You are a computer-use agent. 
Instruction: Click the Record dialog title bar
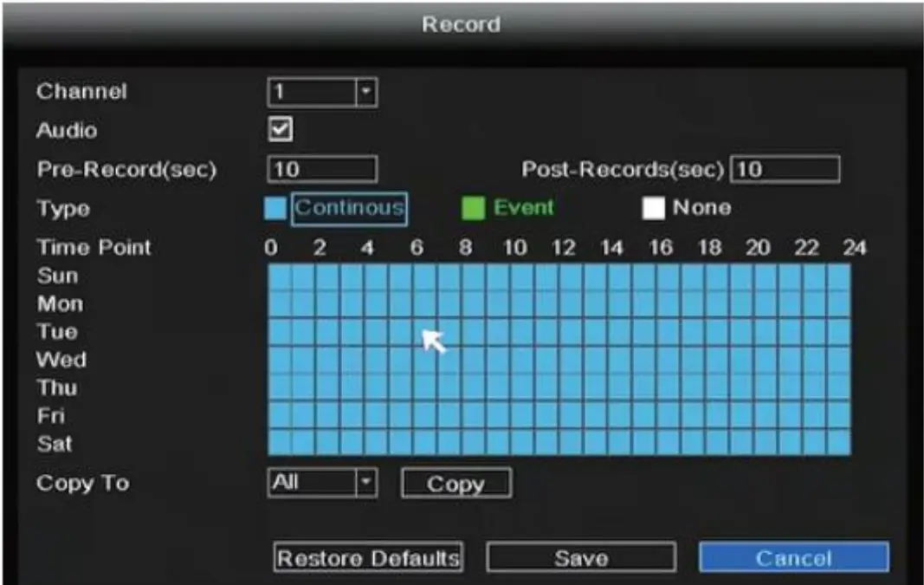pos(461,23)
